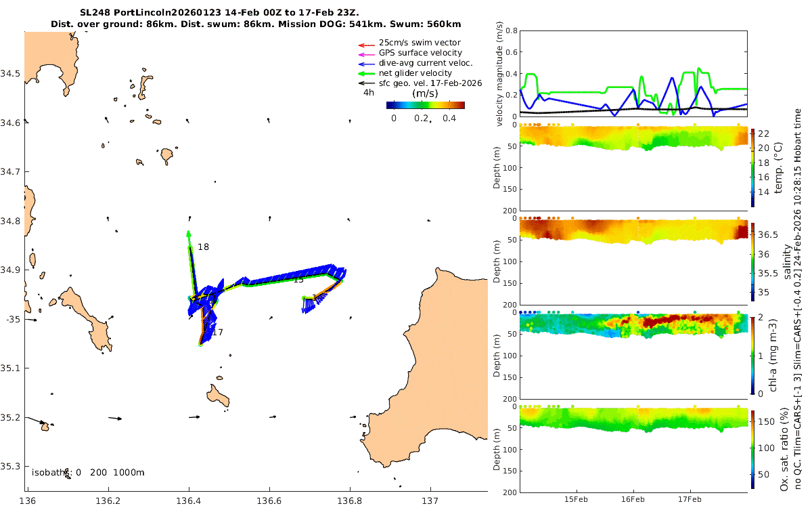This screenshot has width=812, height=508.
Task: Select 'sfc geo. vel. 17-Feb-2026' legend label
Action: 429,83
